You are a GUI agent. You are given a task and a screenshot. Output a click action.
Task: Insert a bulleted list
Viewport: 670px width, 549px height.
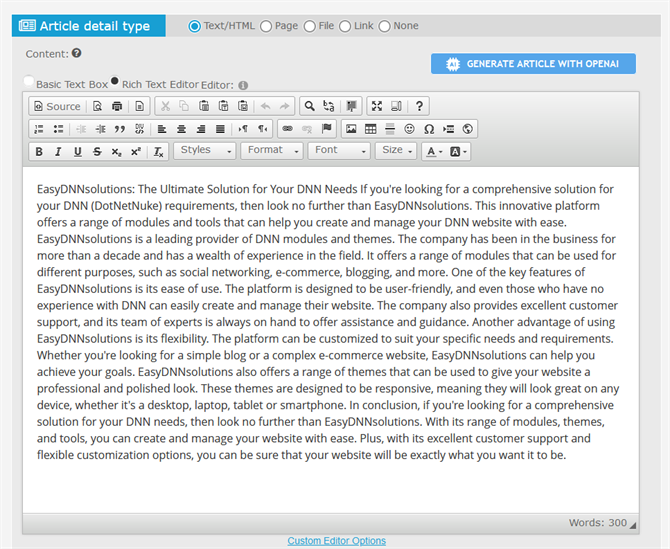(x=59, y=129)
